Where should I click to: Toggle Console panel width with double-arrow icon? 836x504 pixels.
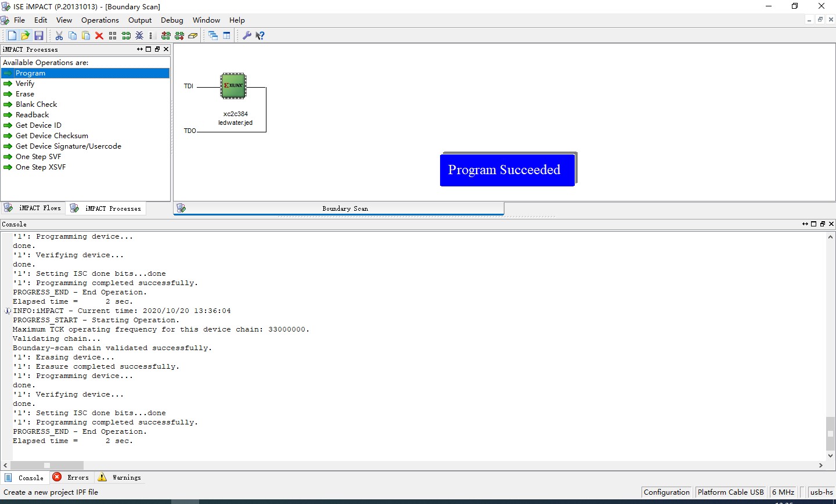click(x=805, y=224)
